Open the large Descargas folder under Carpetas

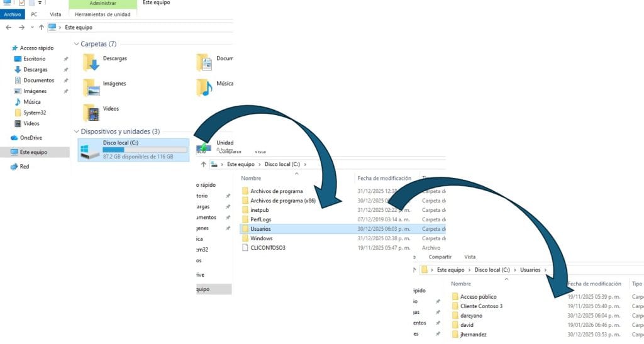[92, 62]
